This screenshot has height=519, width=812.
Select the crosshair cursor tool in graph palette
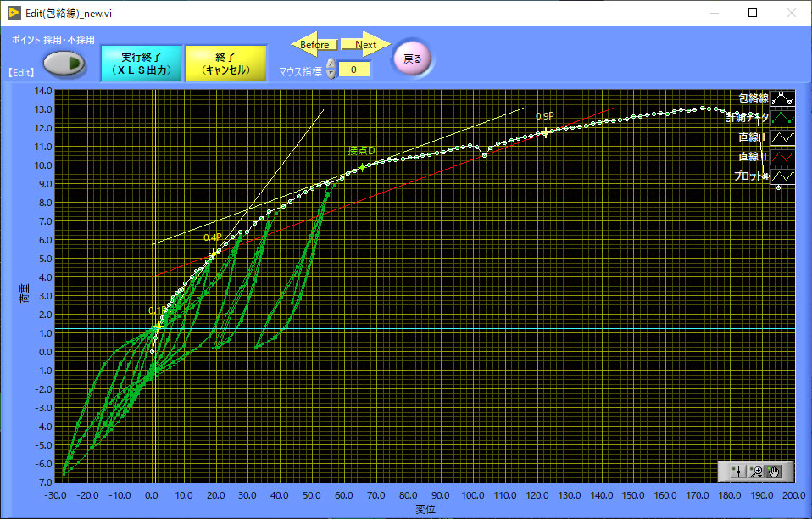pyautogui.click(x=737, y=471)
